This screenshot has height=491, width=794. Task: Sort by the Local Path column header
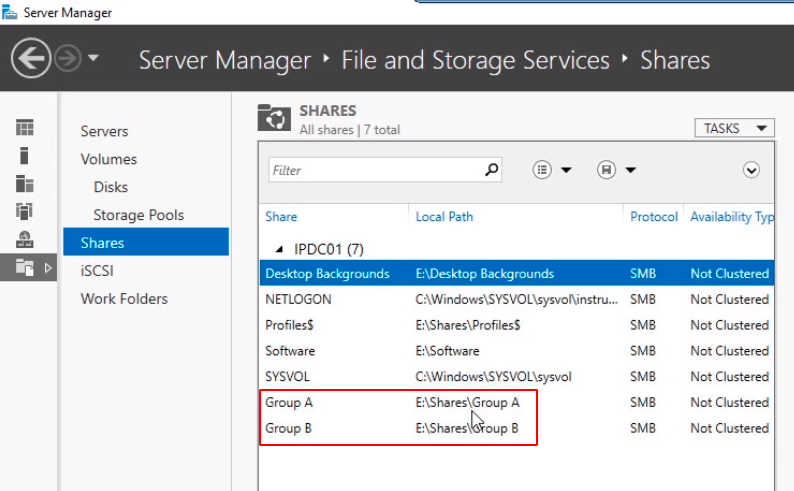(444, 217)
